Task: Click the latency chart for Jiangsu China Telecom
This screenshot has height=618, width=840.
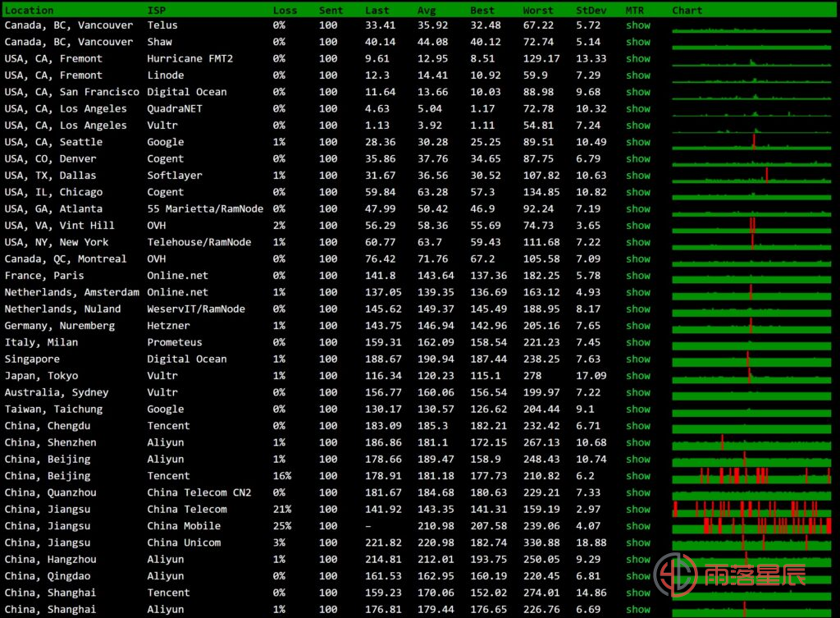Action: point(751,509)
